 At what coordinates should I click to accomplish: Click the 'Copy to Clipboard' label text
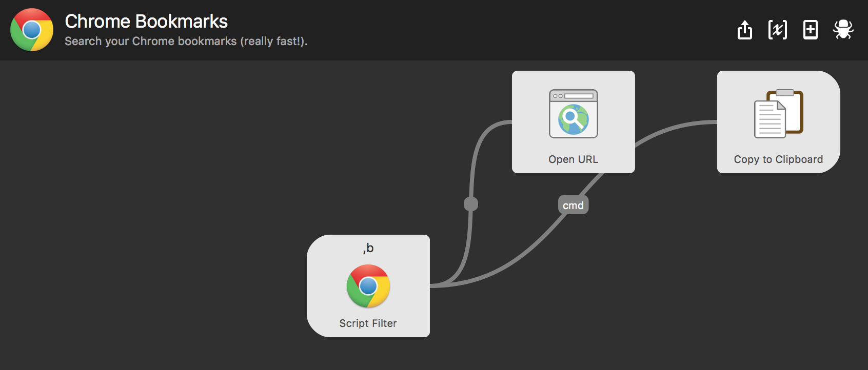(x=779, y=159)
